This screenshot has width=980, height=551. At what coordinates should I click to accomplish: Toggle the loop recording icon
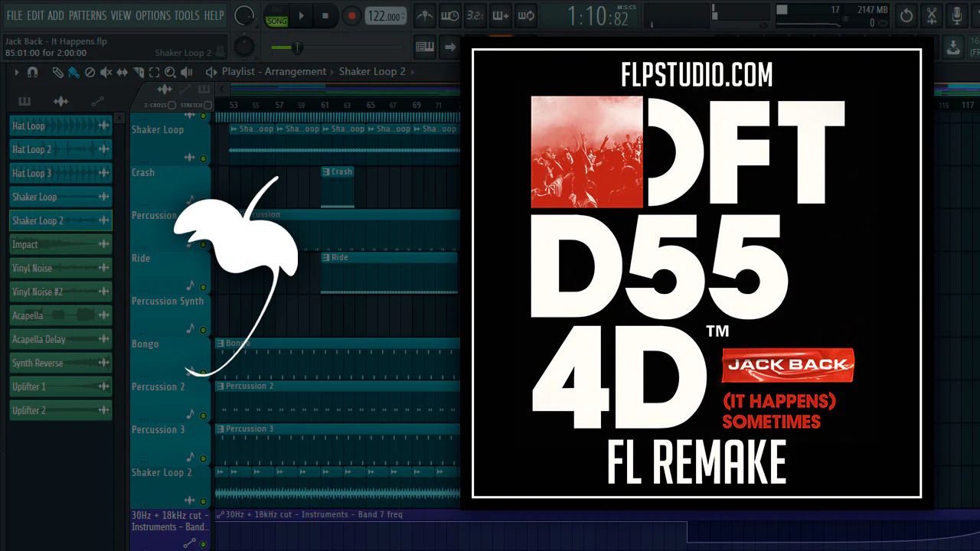point(526,15)
